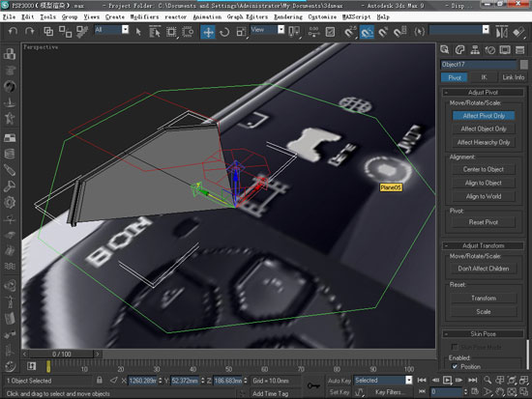The height and width of the screenshot is (399, 532).
Task: Open the Display command panel tab
Action: [505, 50]
